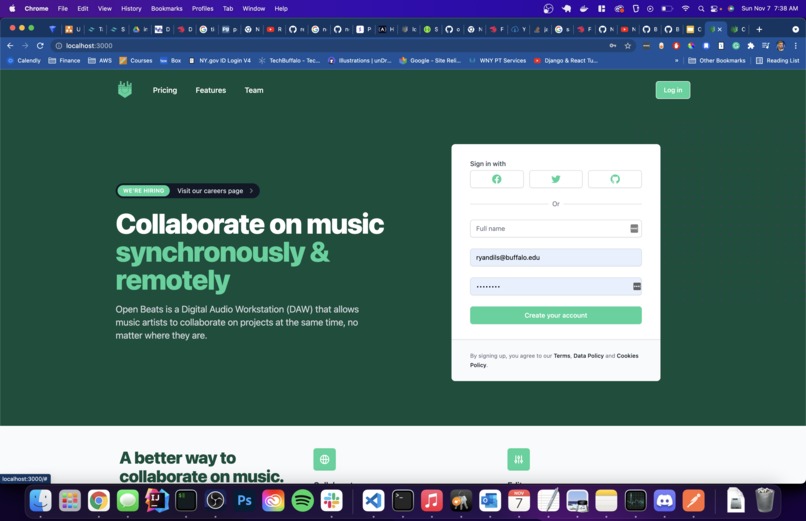Open the Django & React Tu... bookmark
The height and width of the screenshot is (521, 806).
pyautogui.click(x=565, y=61)
